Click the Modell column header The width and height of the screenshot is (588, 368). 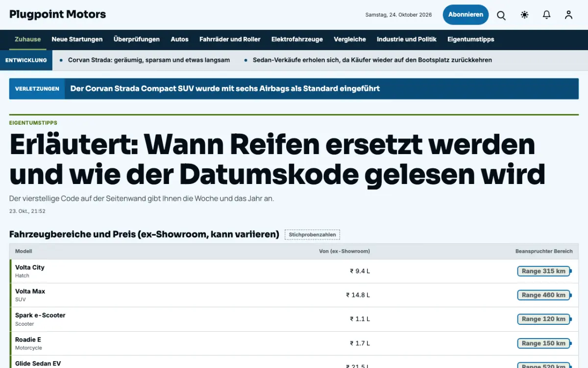(24, 251)
